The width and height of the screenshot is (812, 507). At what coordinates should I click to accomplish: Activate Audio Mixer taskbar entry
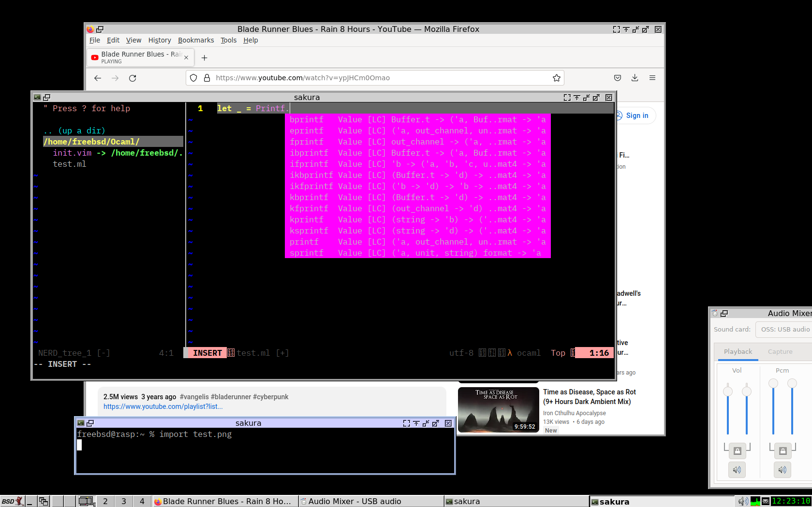(x=370, y=501)
